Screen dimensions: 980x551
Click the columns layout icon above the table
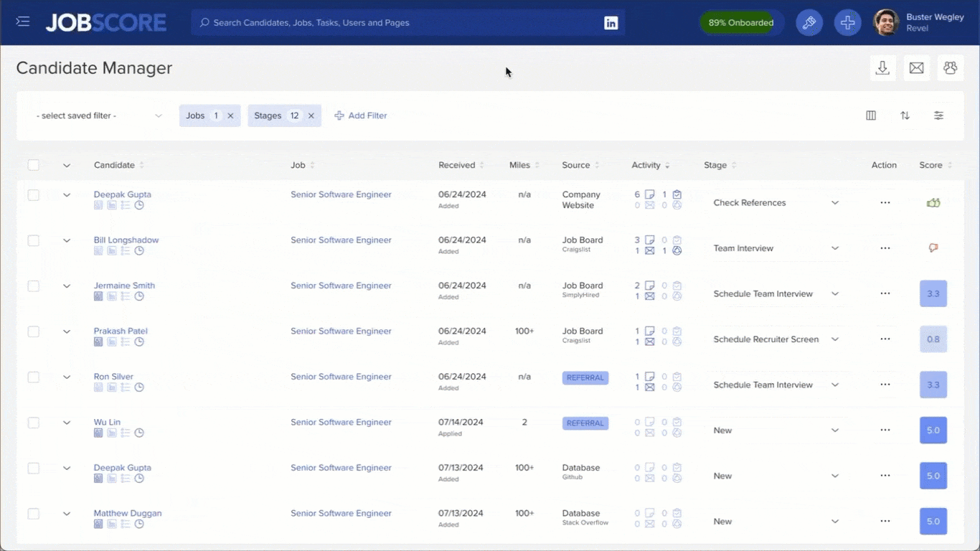point(870,115)
